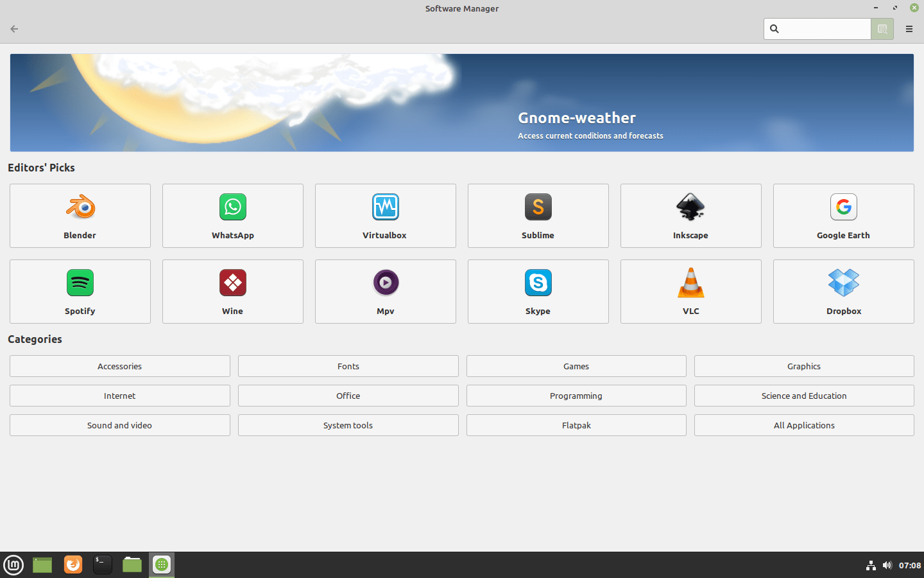Screen dimensions: 924x578
Task: Show All Applications category
Action: pos(804,425)
